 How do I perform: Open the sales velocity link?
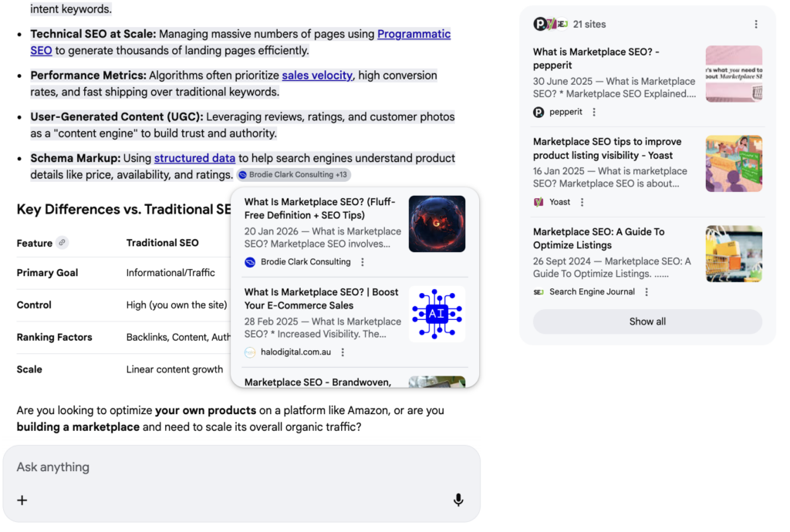click(317, 76)
